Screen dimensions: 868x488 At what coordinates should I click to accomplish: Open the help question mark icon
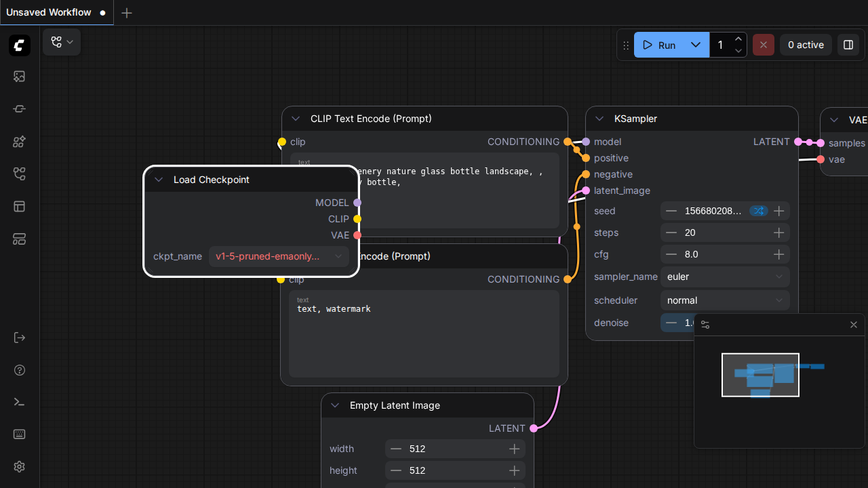19,370
